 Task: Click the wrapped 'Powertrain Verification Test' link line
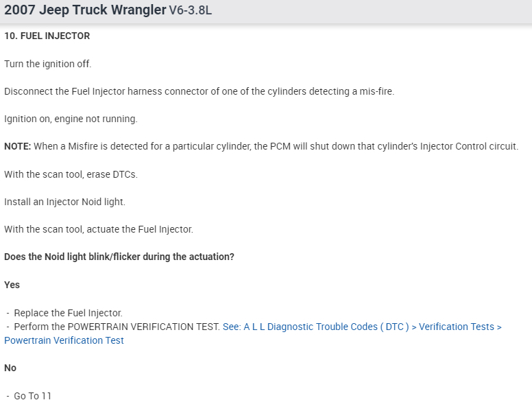coord(64,340)
